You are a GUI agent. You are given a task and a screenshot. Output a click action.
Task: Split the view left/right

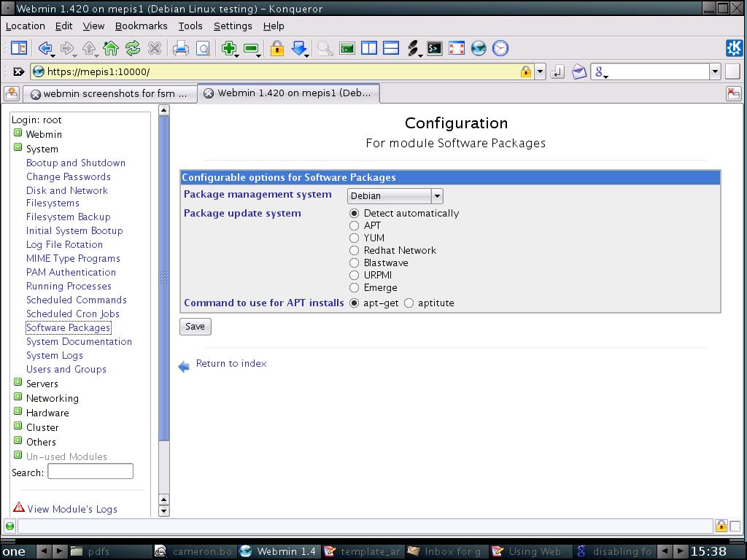tap(368, 48)
